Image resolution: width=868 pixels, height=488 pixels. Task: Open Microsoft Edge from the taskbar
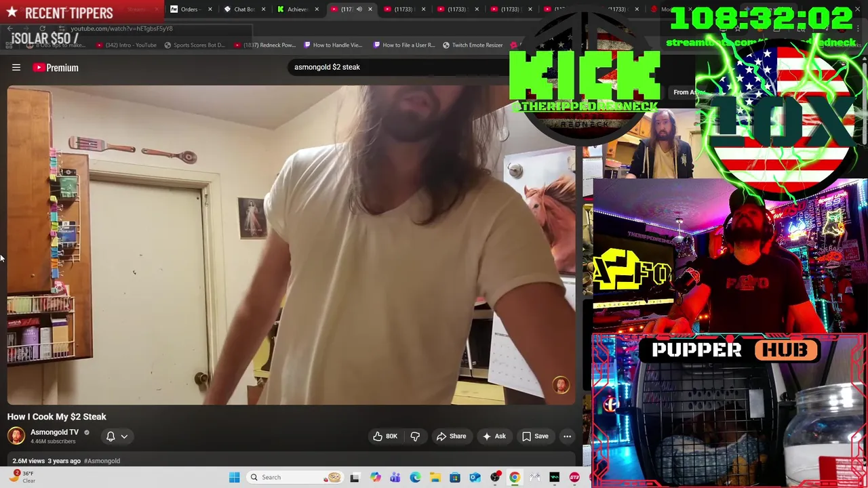[x=415, y=477]
